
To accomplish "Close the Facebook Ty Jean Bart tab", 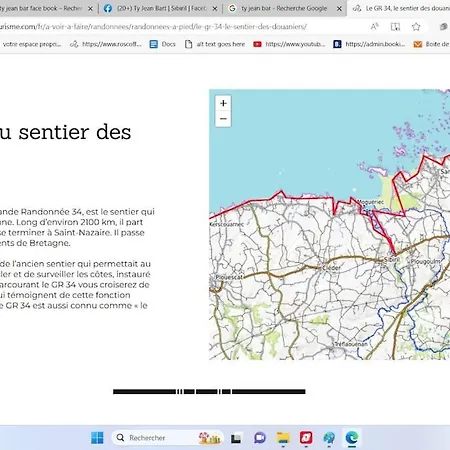I will pos(215,9).
